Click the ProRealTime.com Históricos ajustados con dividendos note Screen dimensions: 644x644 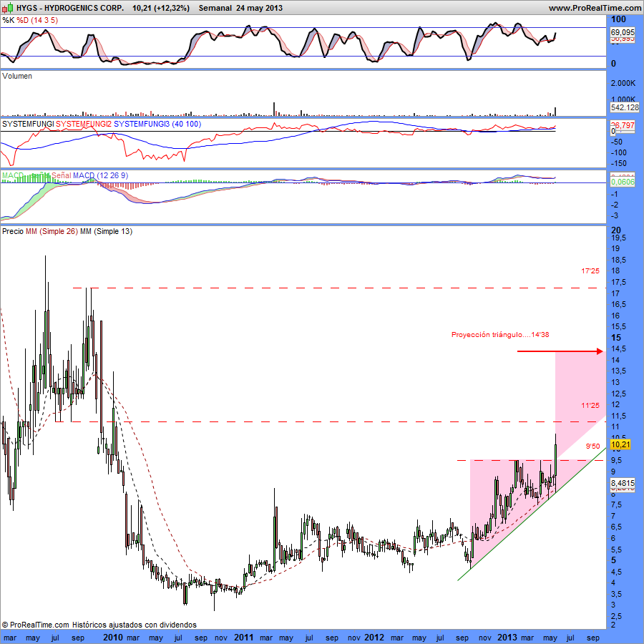click(99, 625)
